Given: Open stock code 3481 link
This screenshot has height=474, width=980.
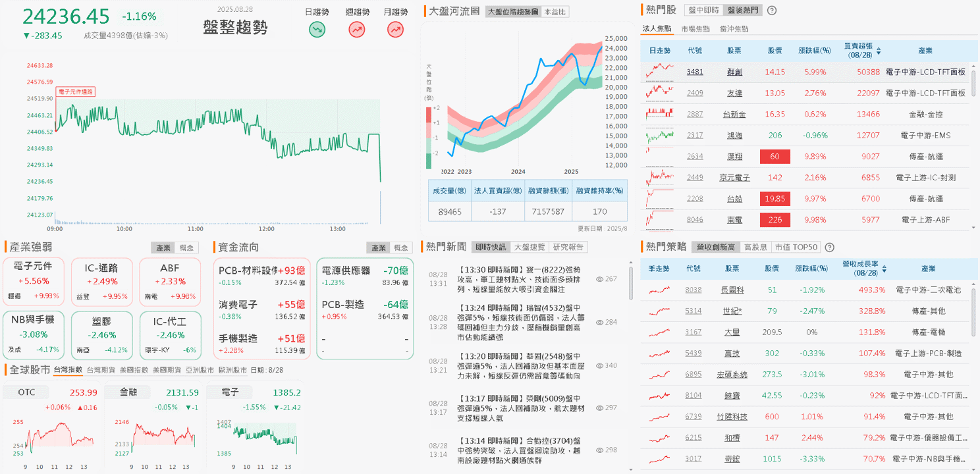Looking at the screenshot, I should pos(695,72).
